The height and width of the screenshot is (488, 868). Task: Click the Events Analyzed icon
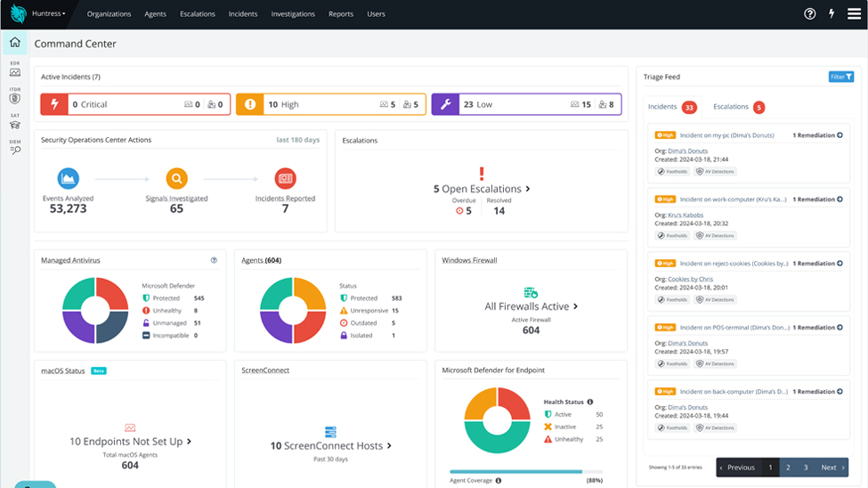(x=68, y=178)
